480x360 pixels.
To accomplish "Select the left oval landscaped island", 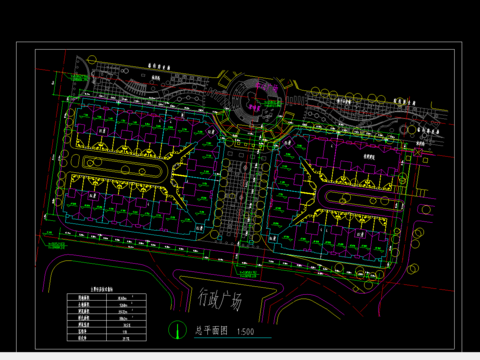I will point(125,167).
